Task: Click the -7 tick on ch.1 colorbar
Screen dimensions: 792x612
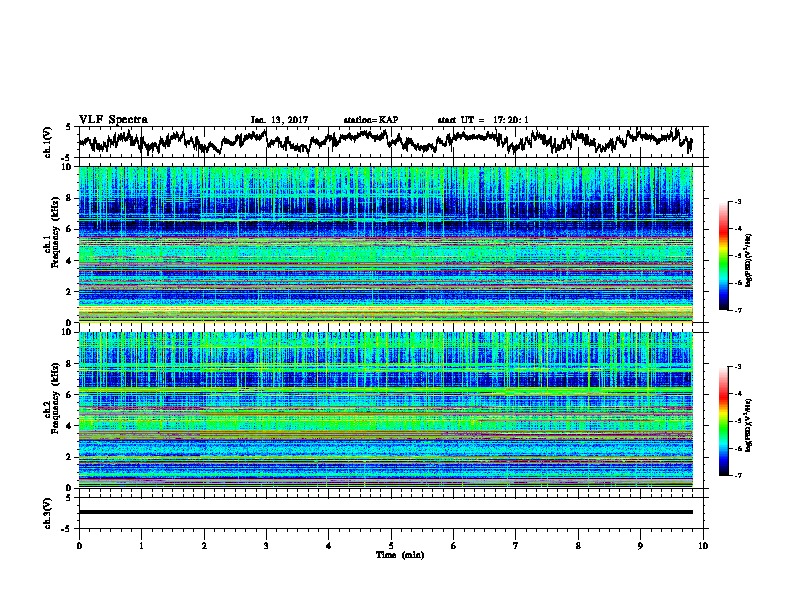Action: coord(737,310)
